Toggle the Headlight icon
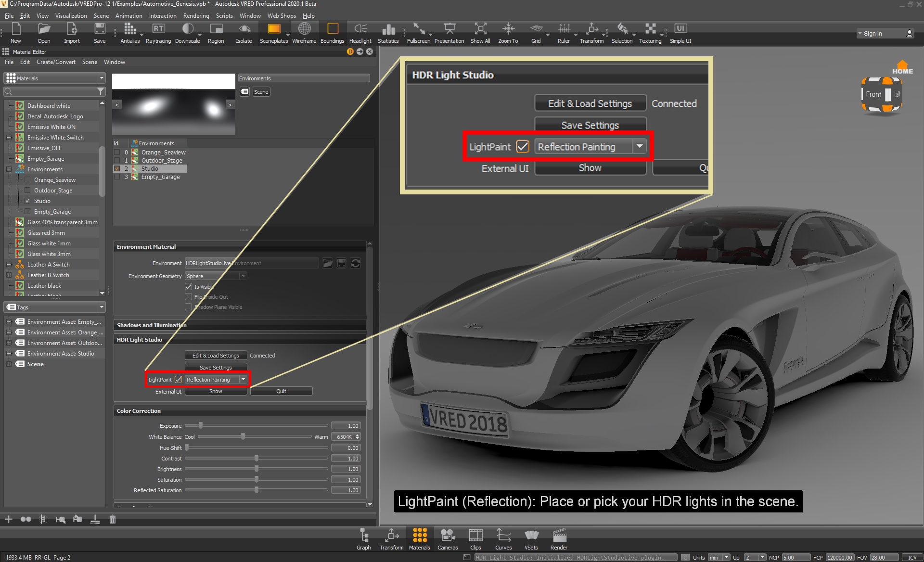Screen dimensions: 924x562 (360, 33)
